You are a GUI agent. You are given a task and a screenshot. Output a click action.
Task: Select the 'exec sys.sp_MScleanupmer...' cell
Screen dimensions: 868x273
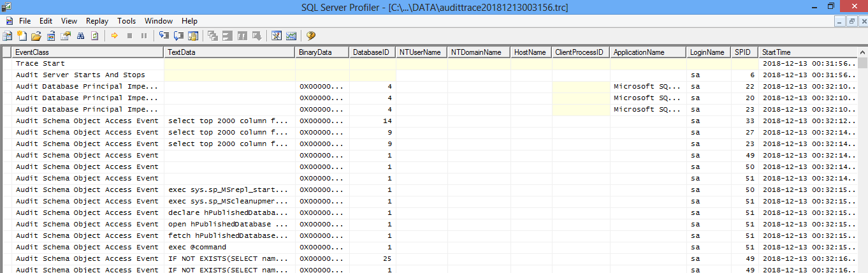point(230,202)
